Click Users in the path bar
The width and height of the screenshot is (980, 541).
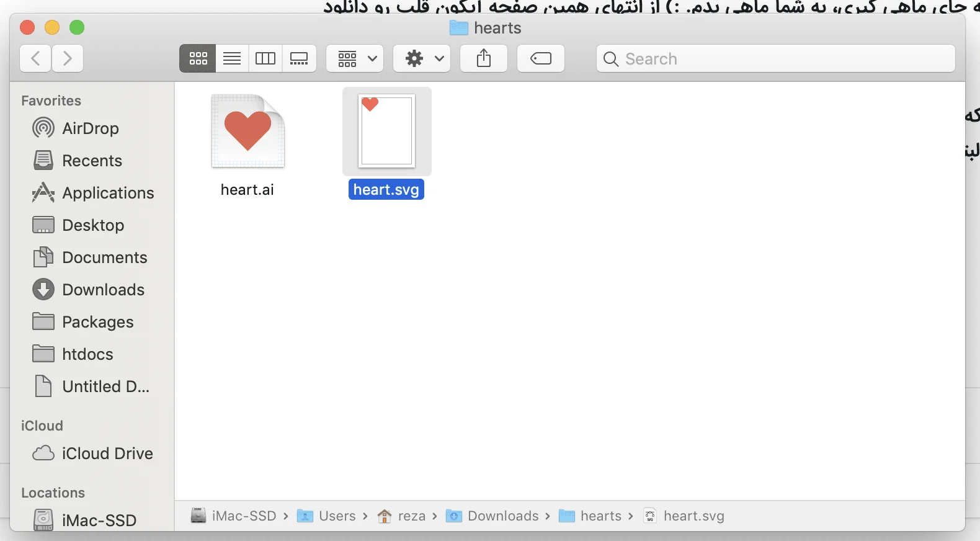pos(326,516)
